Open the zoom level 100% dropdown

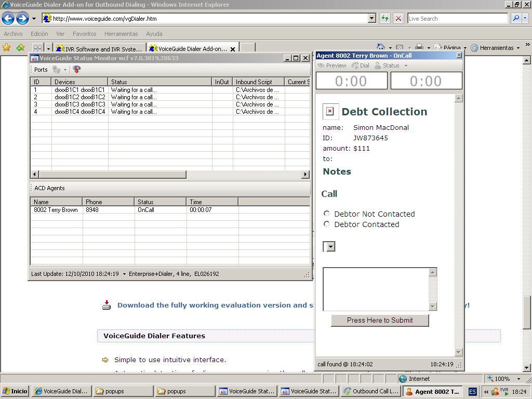[518, 379]
